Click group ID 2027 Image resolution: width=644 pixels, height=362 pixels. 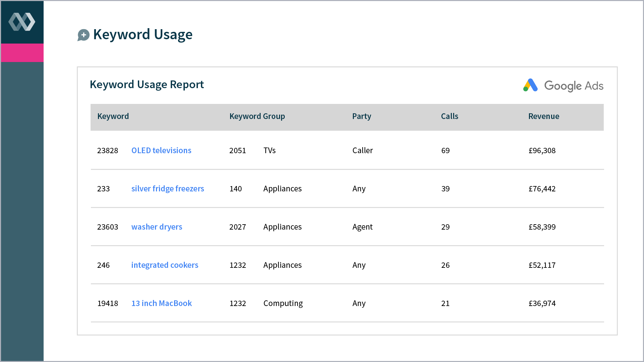pos(237,227)
